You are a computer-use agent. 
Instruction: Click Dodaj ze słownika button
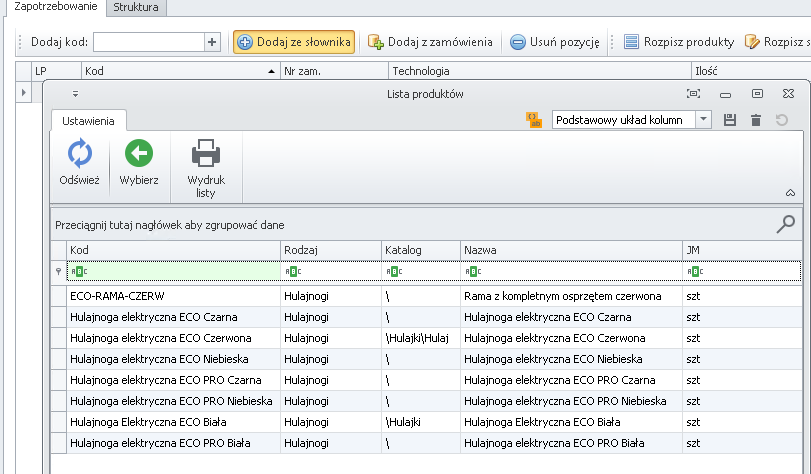tap(294, 42)
